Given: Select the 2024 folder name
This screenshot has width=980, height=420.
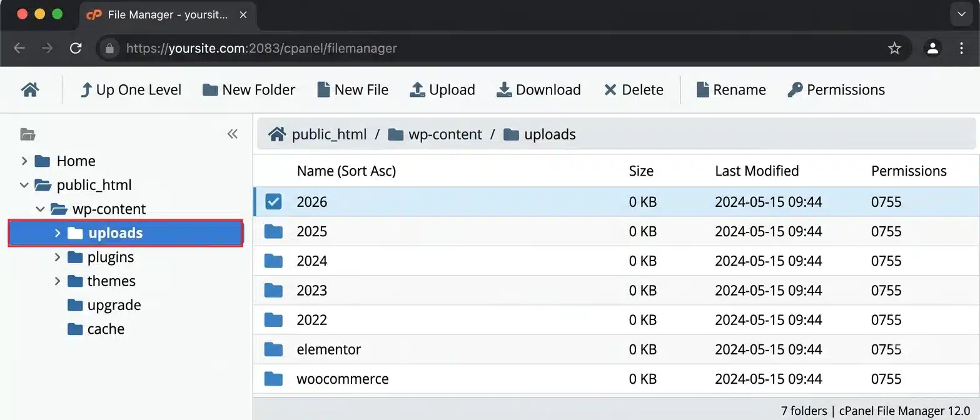Looking at the screenshot, I should (312, 261).
